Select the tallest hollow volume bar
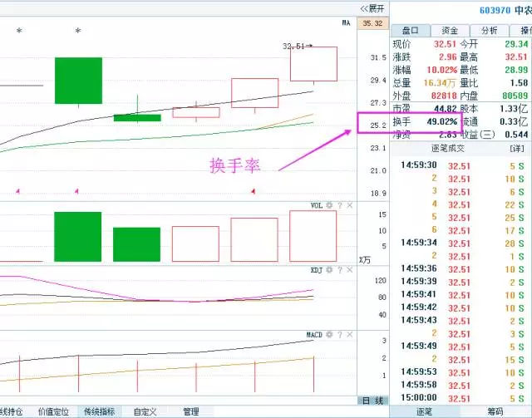 point(313,236)
